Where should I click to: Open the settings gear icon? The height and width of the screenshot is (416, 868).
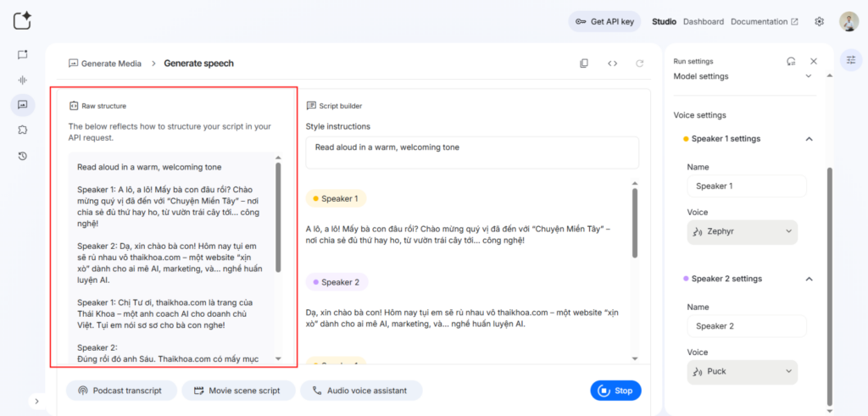click(x=820, y=21)
